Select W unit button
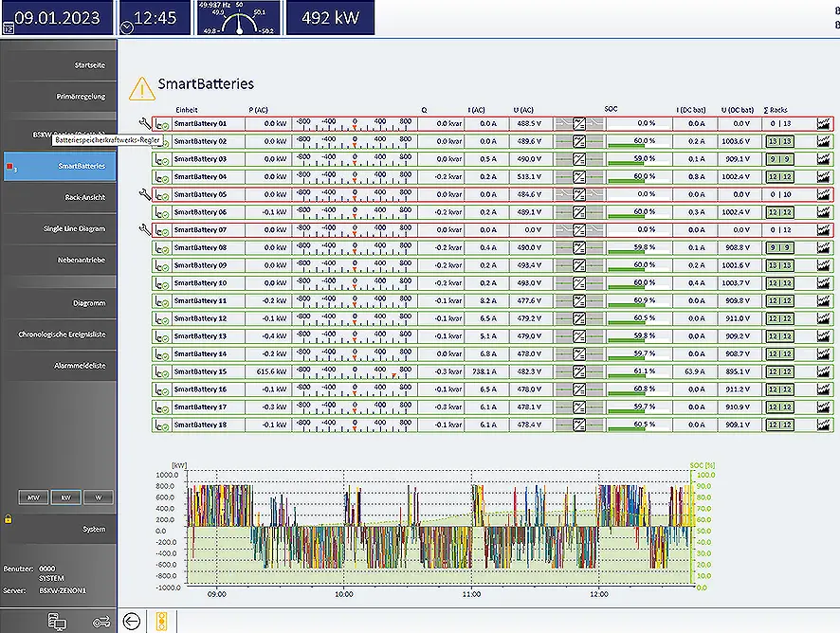The image size is (840, 633). pos(99,497)
